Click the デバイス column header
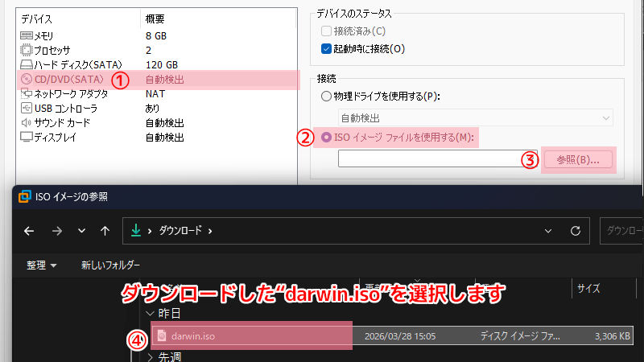 pyautogui.click(x=36, y=19)
